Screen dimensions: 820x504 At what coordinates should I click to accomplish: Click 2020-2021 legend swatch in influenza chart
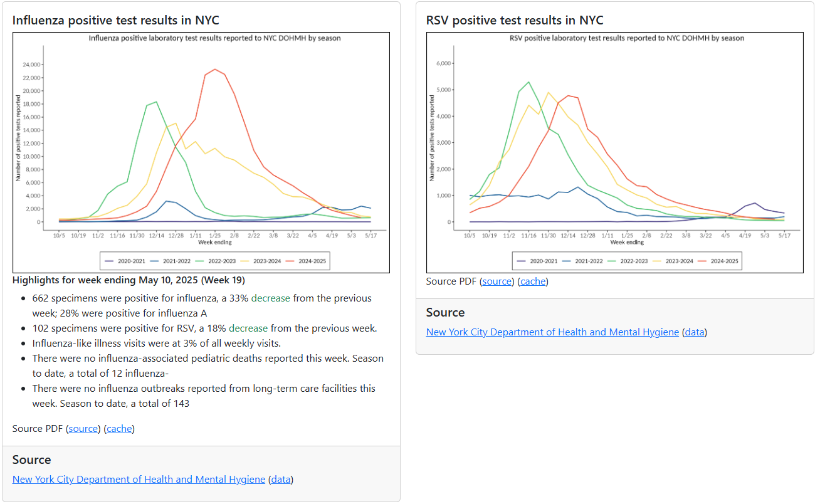coord(110,261)
